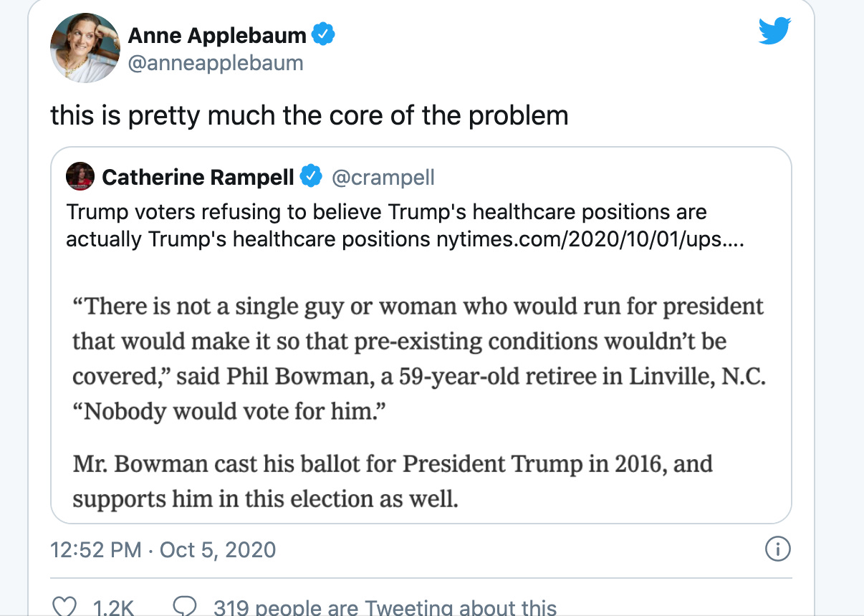
Task: Click the 'core of the problem' tweet text
Action: (x=309, y=115)
